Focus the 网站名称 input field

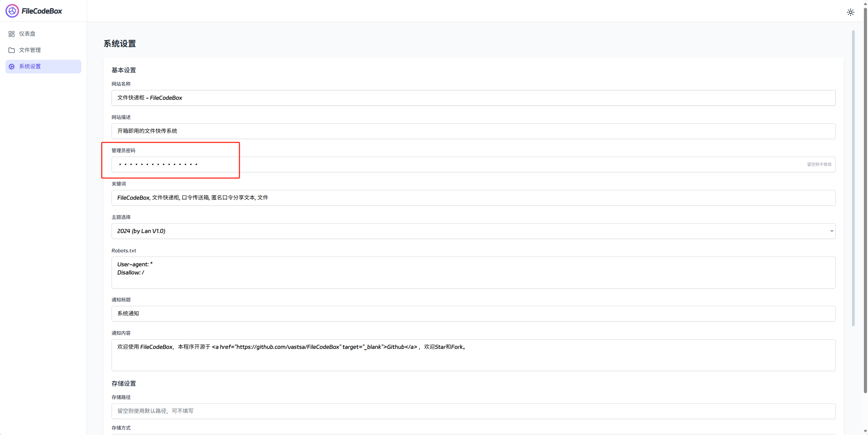[x=473, y=98]
